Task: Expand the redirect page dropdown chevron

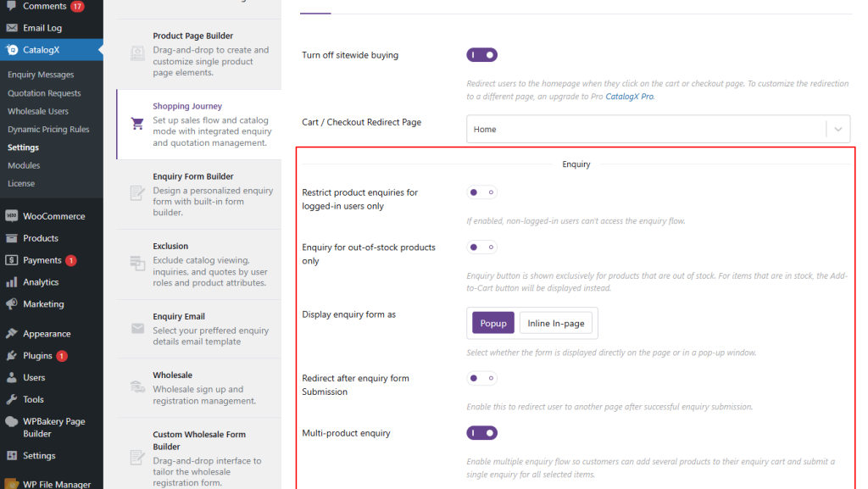Action: 837,130
